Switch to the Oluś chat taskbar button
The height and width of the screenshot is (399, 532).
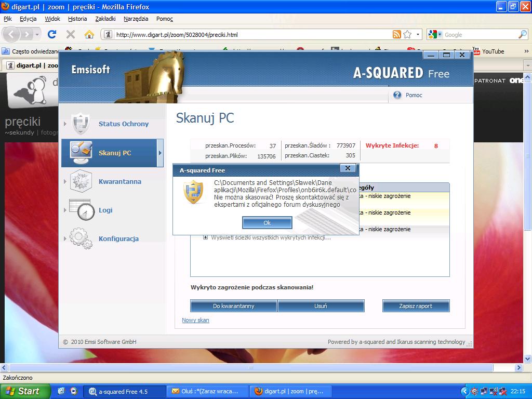[208, 391]
